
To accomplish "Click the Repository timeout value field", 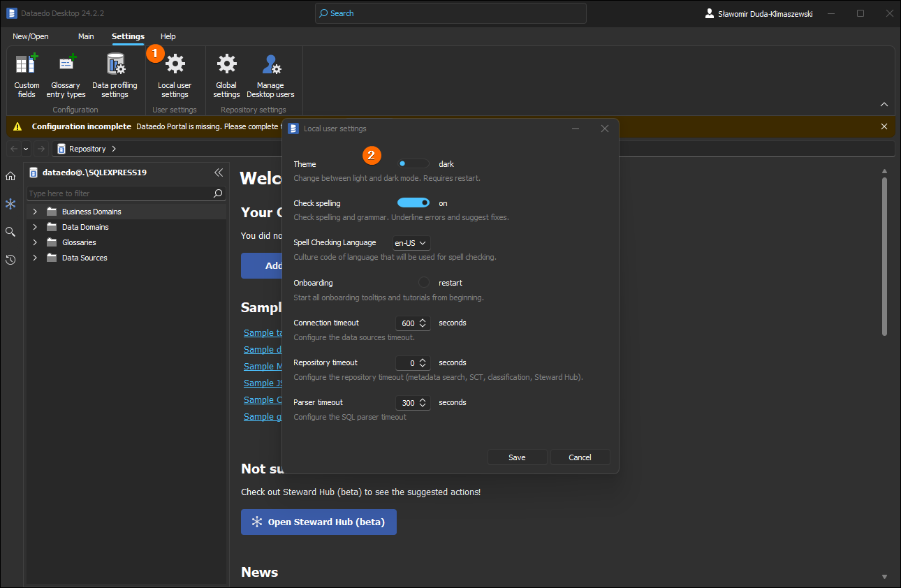I will click(x=406, y=363).
